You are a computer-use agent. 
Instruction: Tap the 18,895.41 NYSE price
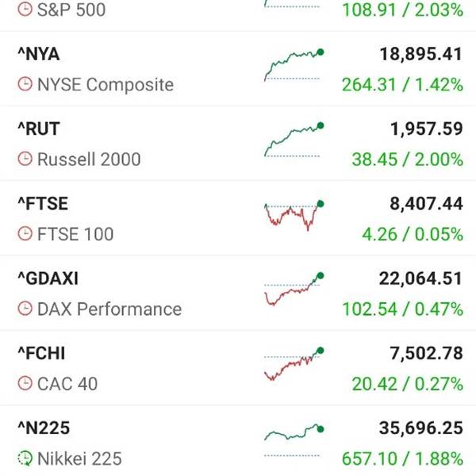(421, 54)
